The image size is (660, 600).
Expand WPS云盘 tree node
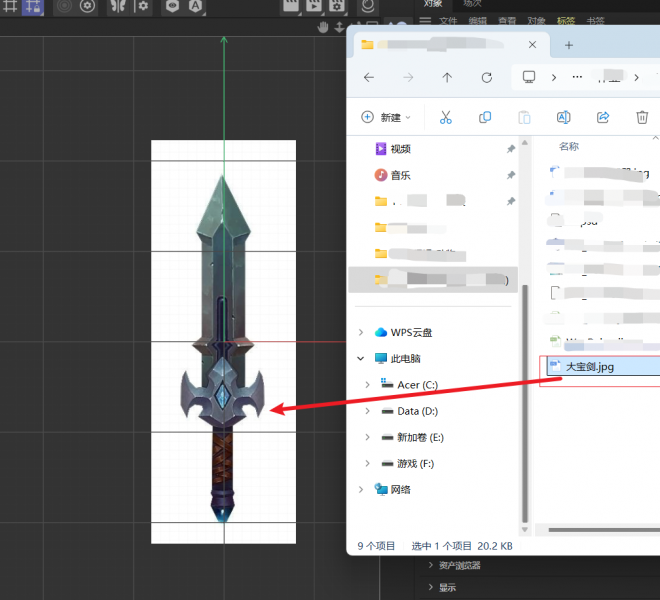(361, 332)
